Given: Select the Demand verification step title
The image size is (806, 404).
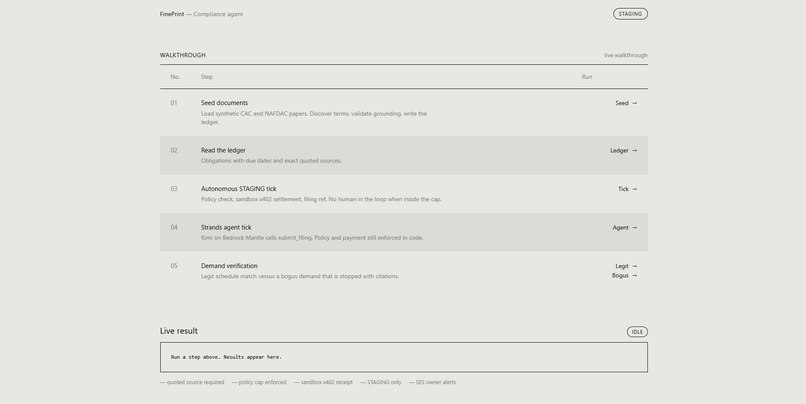Looking at the screenshot, I should [229, 266].
